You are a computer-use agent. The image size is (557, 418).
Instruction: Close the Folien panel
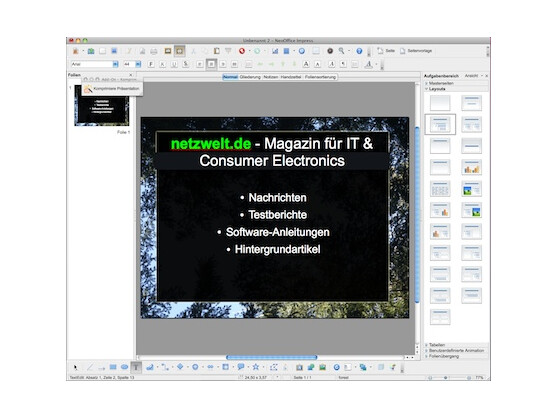click(131, 75)
